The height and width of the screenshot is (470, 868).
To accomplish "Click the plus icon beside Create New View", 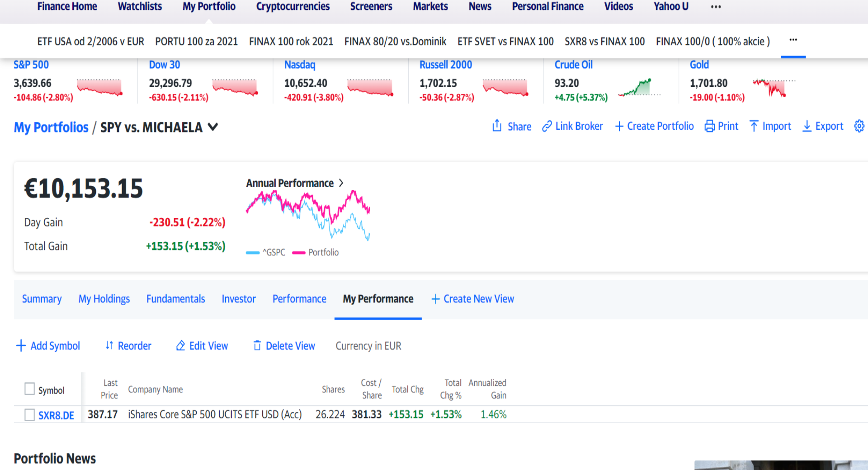I will coord(436,299).
